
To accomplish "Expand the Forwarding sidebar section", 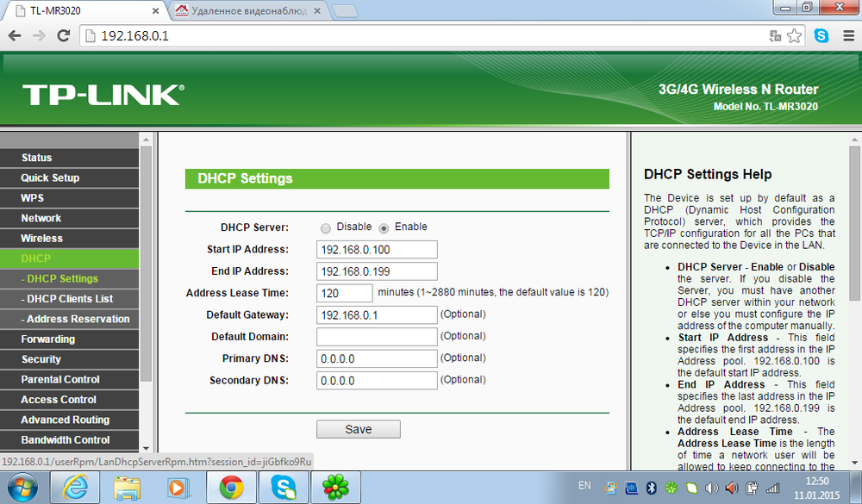I will tap(47, 339).
